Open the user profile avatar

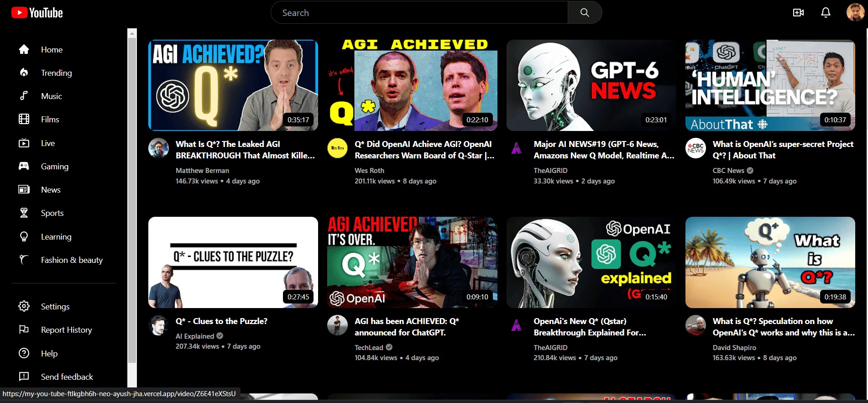855,12
